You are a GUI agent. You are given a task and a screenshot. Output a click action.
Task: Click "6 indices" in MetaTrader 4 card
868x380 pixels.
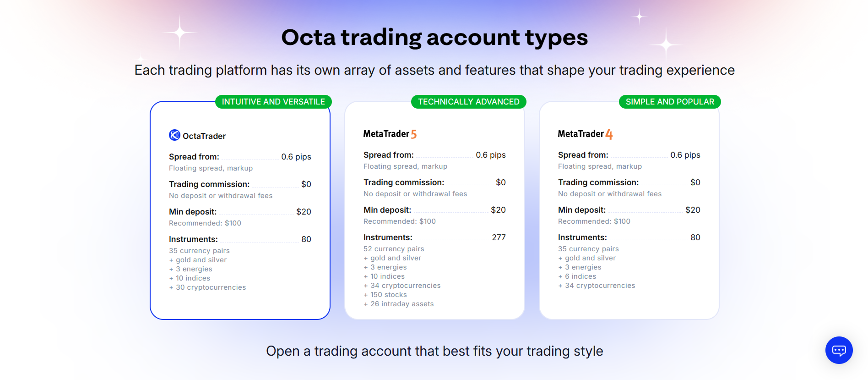580,276
